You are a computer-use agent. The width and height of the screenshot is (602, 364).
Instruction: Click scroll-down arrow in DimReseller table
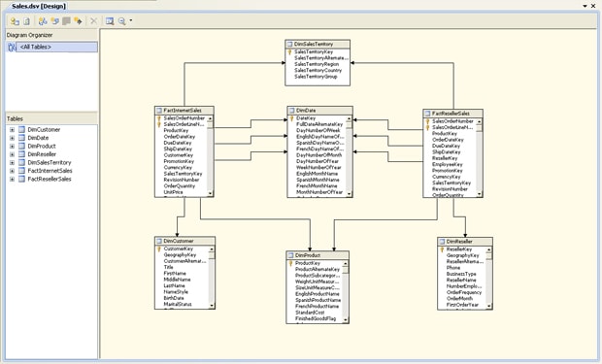488,306
